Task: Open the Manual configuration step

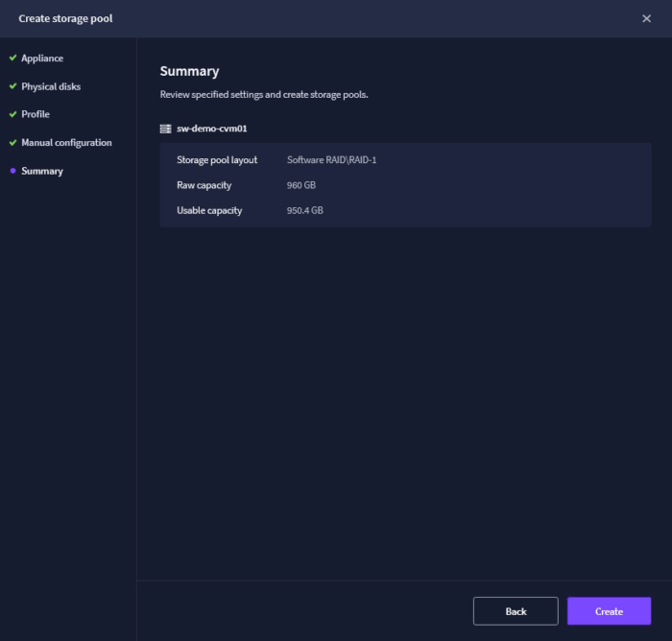Action: (x=66, y=143)
